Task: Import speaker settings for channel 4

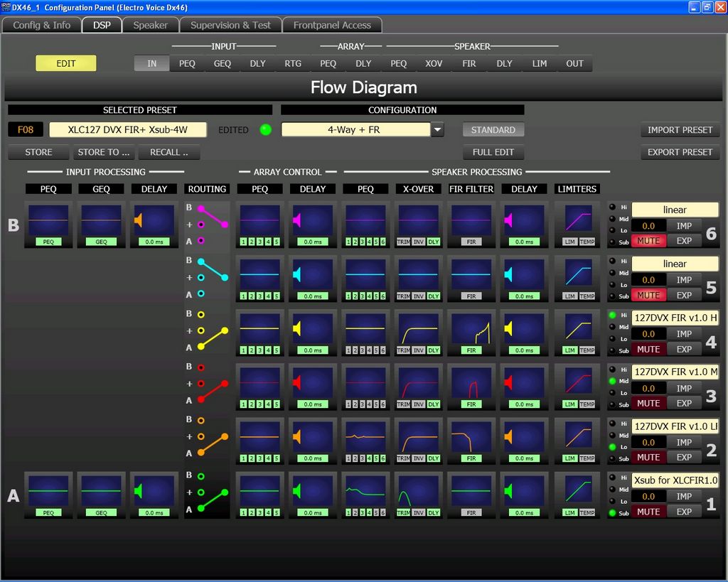Action: pyautogui.click(x=685, y=334)
